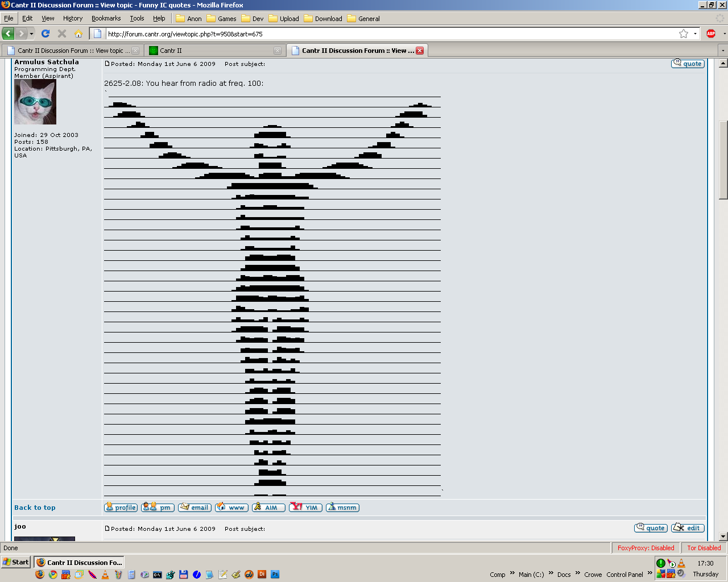728x582 pixels.
Task: Click the browser Back arrow
Action: [x=8, y=34]
